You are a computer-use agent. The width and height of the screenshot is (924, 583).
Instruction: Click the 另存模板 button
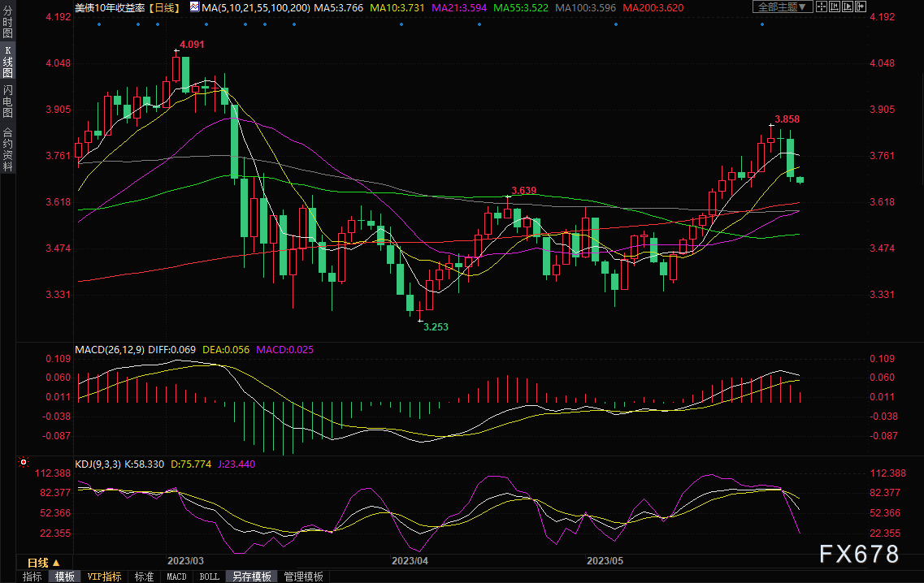click(x=251, y=577)
